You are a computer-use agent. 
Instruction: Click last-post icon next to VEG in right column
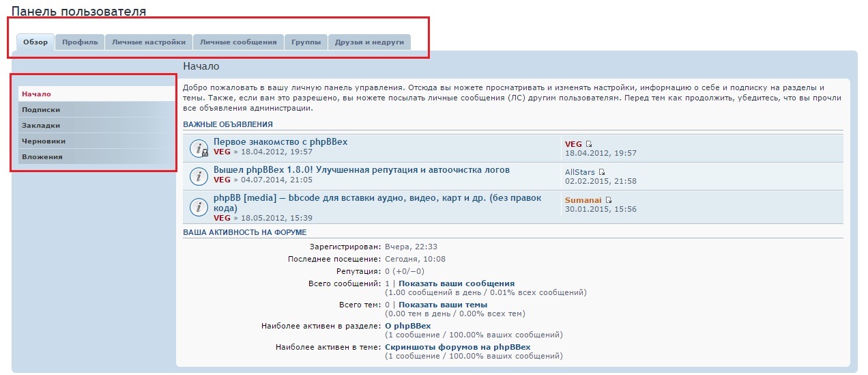[x=589, y=144]
